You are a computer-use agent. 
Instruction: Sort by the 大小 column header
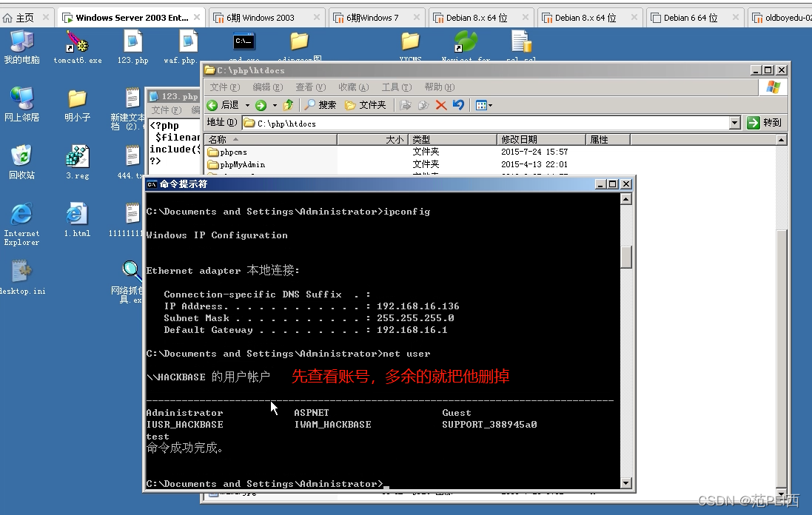coord(373,140)
